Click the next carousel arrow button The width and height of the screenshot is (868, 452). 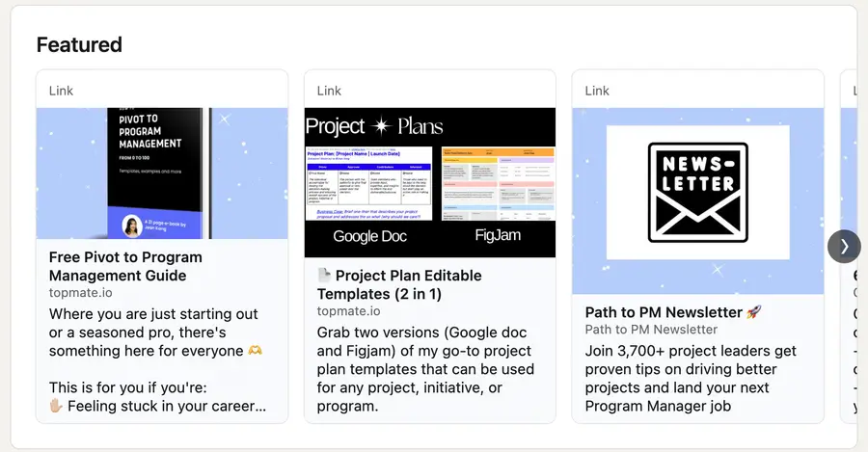[844, 246]
